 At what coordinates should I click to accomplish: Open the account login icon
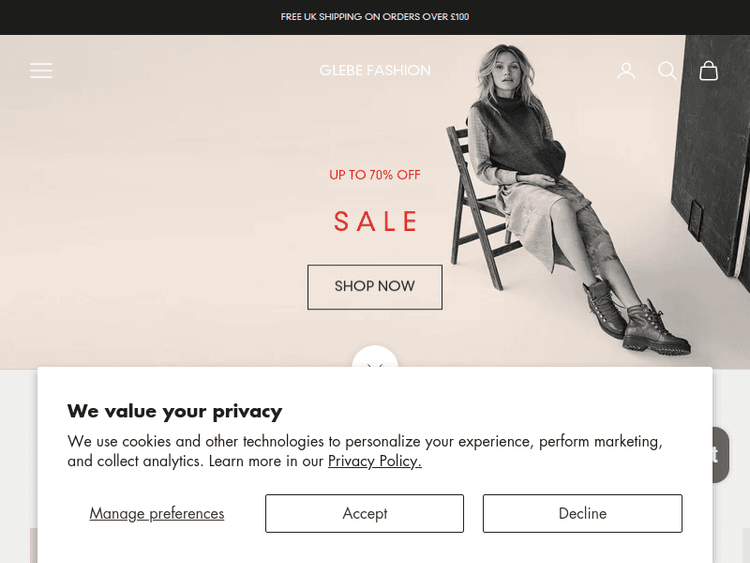tap(626, 70)
